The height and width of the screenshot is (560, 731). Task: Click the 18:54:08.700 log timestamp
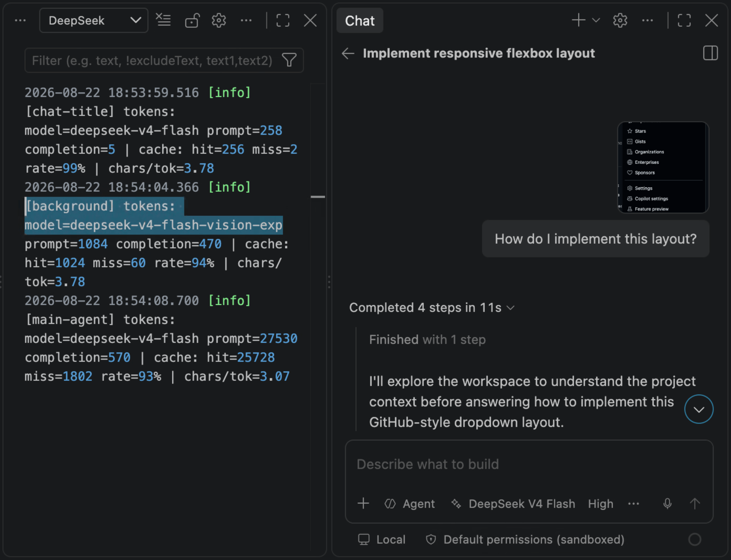pyautogui.click(x=112, y=300)
